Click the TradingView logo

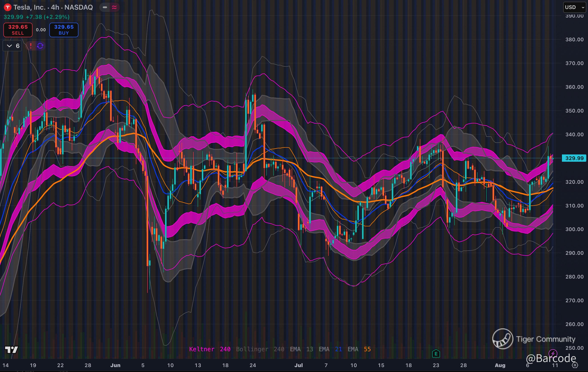pyautogui.click(x=11, y=350)
